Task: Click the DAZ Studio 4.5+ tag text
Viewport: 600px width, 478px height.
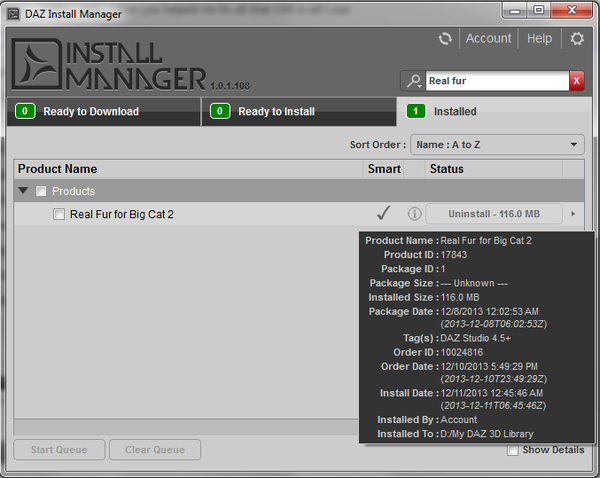Action: click(x=475, y=338)
